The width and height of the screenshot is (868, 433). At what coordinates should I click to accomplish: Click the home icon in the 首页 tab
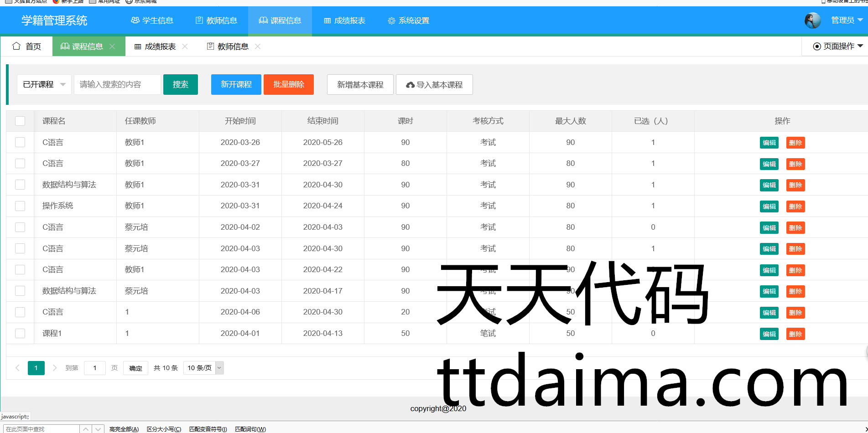[16, 46]
